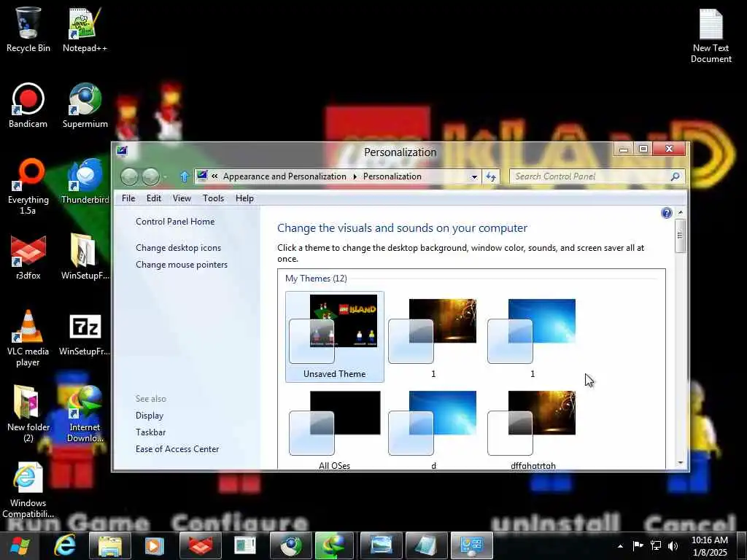The height and width of the screenshot is (560, 747).
Task: Select the golden swirl theme named 1
Action: point(433,337)
